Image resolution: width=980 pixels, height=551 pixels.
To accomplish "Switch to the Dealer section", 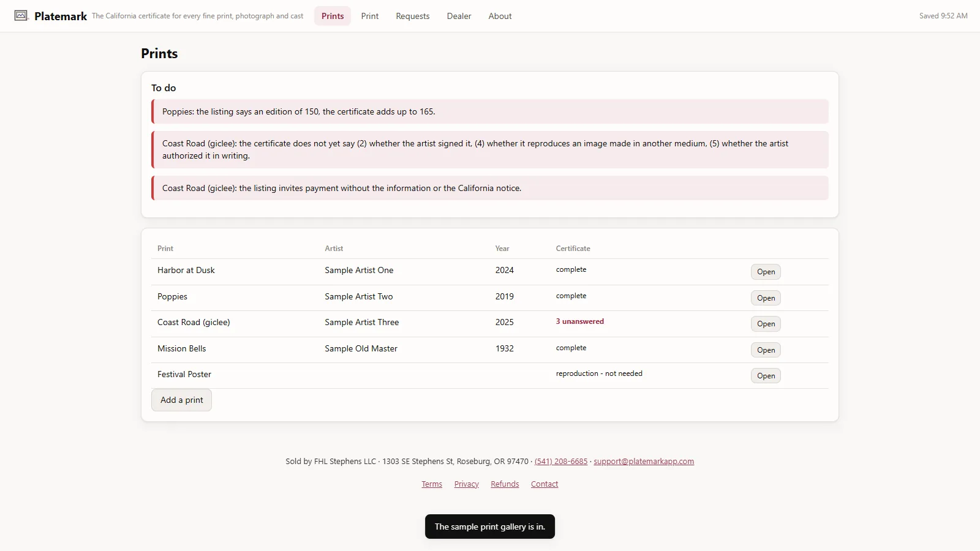I will pos(459,16).
